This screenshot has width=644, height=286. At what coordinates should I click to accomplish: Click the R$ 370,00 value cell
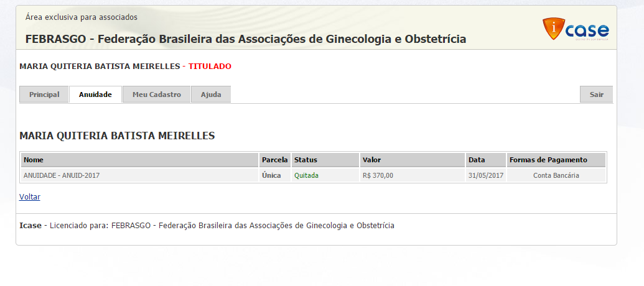click(x=378, y=175)
